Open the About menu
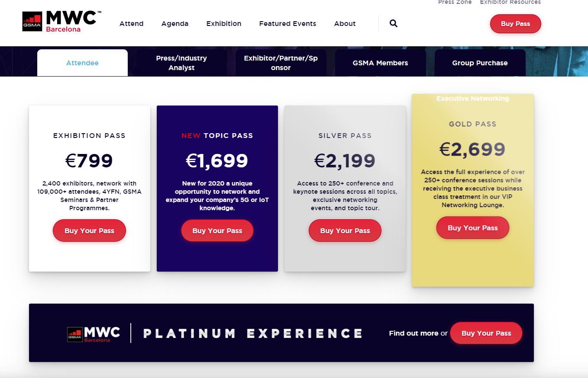Screen dimensions: 588x378 [345, 23]
